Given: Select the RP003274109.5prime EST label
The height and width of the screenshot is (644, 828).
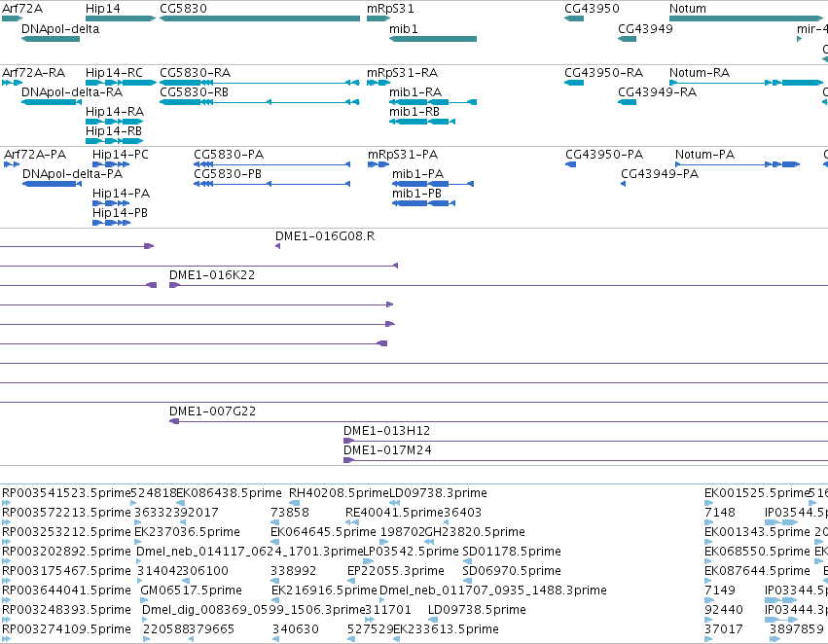Looking at the screenshot, I should (66, 630).
